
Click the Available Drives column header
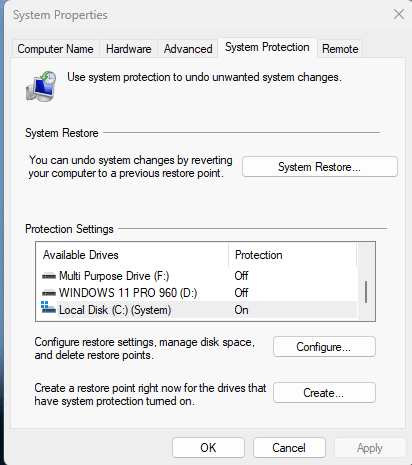(132, 255)
